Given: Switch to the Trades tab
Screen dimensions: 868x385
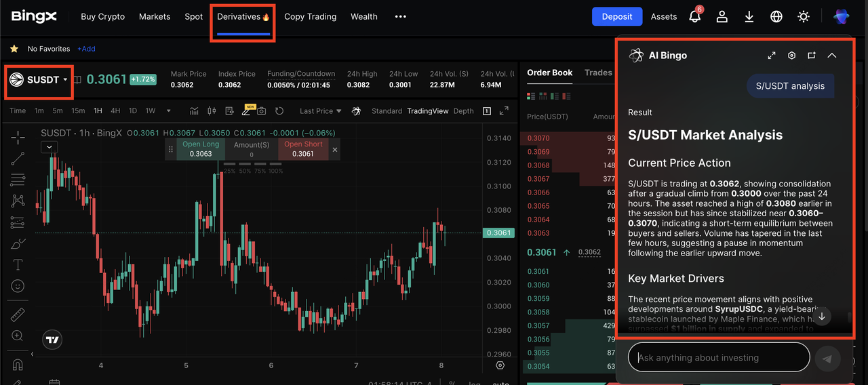Looking at the screenshot, I should 598,73.
